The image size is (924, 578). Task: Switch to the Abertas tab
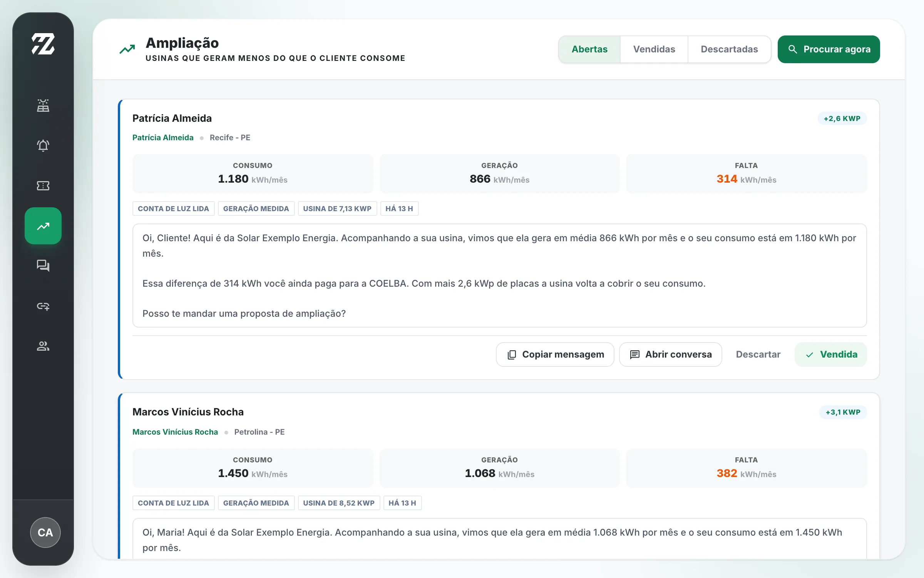coord(589,49)
